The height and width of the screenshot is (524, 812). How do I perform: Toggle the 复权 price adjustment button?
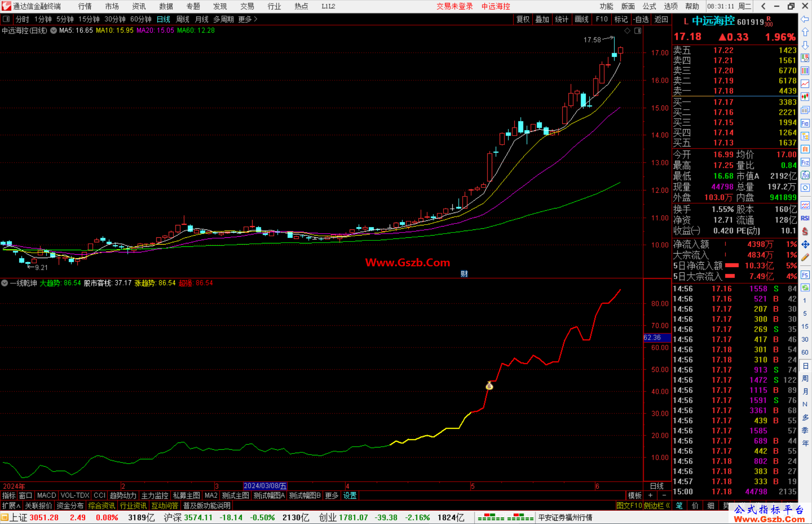[x=523, y=19]
